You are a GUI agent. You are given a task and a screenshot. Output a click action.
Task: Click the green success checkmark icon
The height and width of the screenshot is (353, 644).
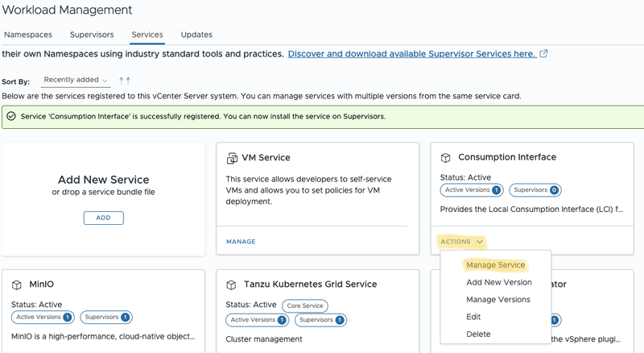tap(11, 116)
